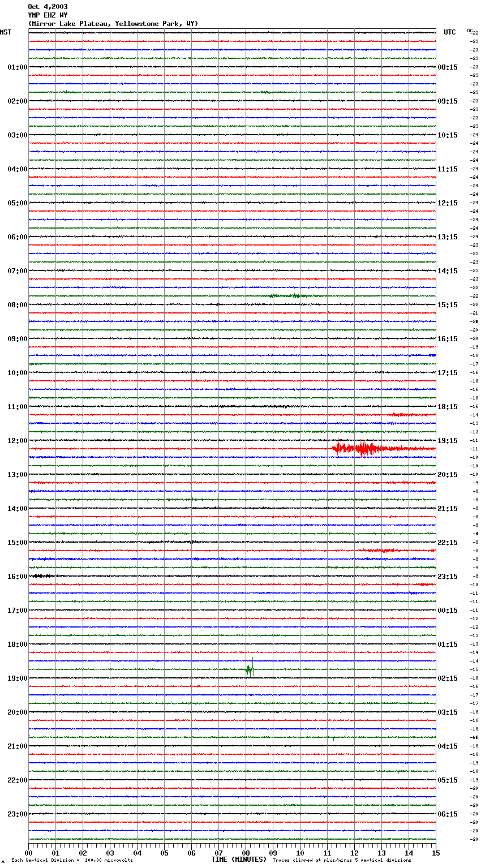Select the 19:00 MST time label
481x868 pixels.
pyautogui.click(x=18, y=678)
